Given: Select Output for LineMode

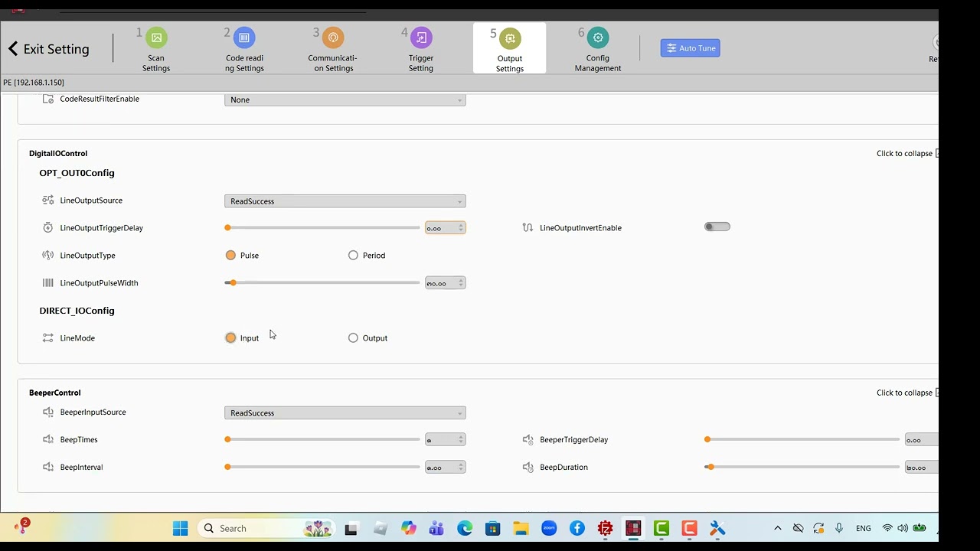Looking at the screenshot, I should [353, 338].
